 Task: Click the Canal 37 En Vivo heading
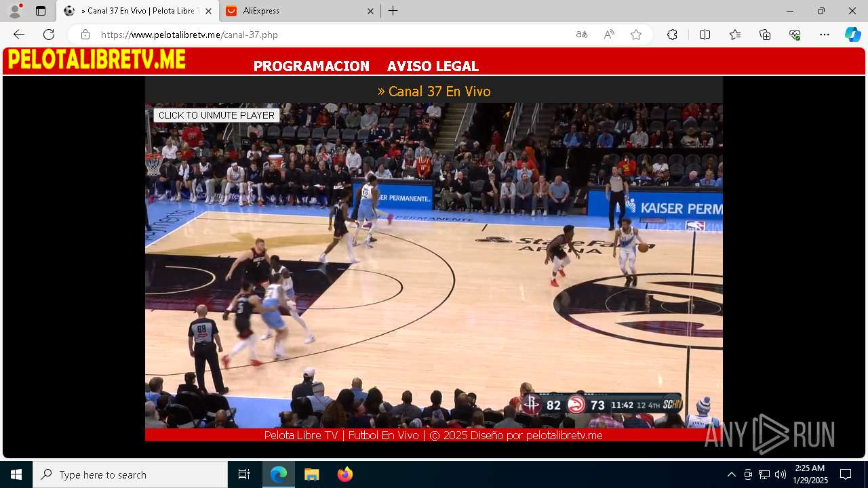tap(434, 91)
